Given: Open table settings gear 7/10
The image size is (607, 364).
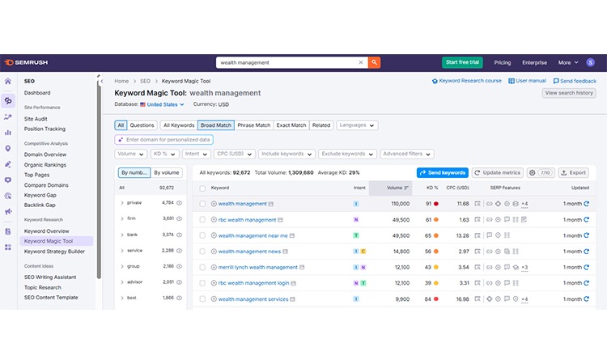Looking at the screenshot, I should pos(541,172).
